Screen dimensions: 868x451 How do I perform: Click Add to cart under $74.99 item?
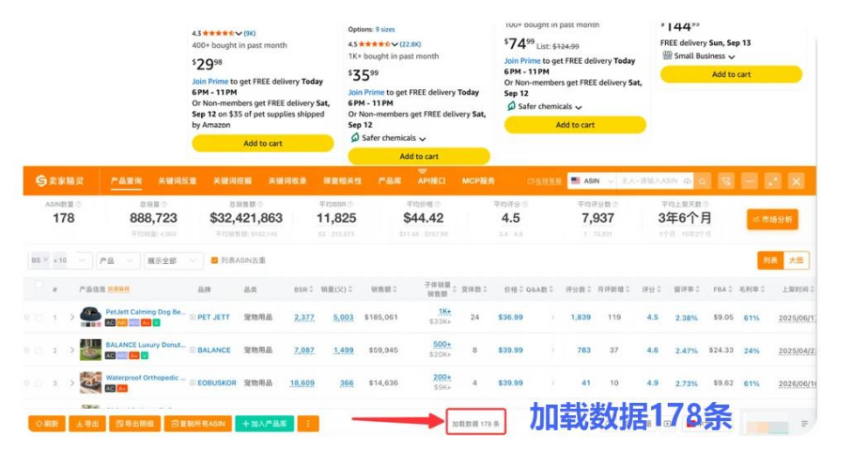click(575, 125)
